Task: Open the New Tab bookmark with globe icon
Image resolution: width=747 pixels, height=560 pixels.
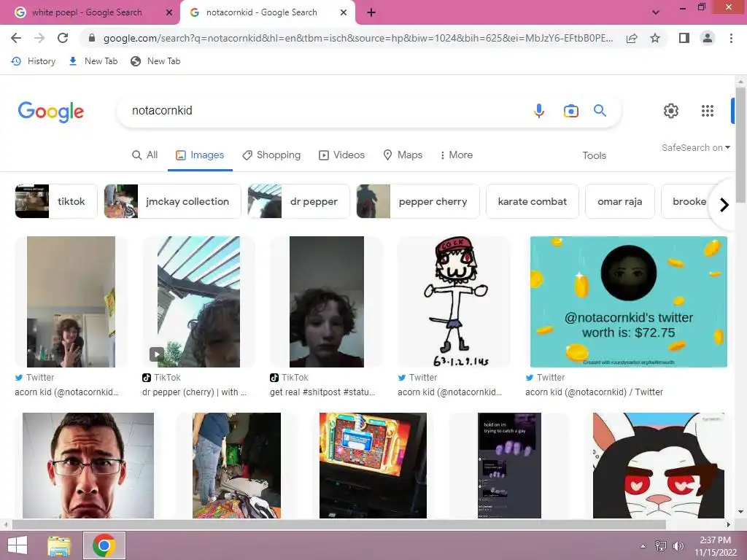Action: click(156, 61)
